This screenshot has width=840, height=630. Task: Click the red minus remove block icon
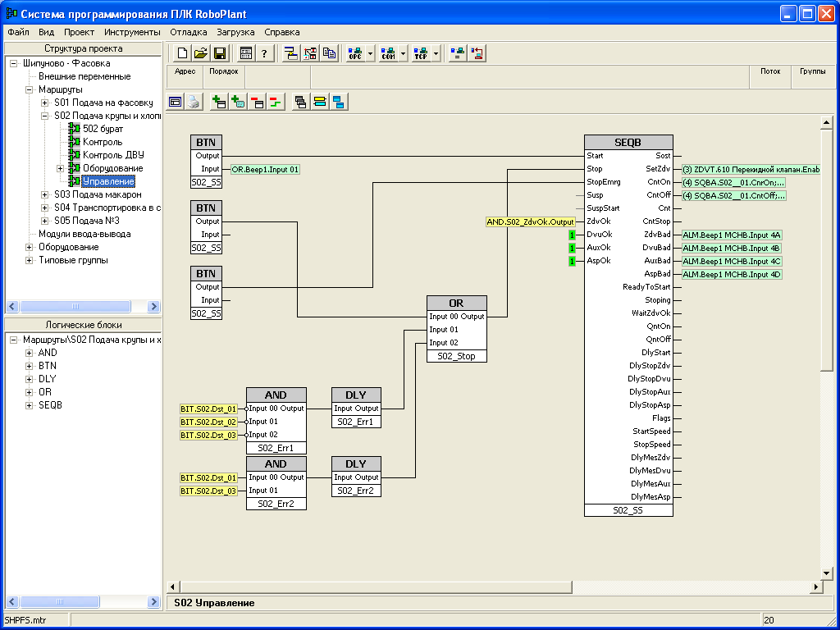coord(257,103)
